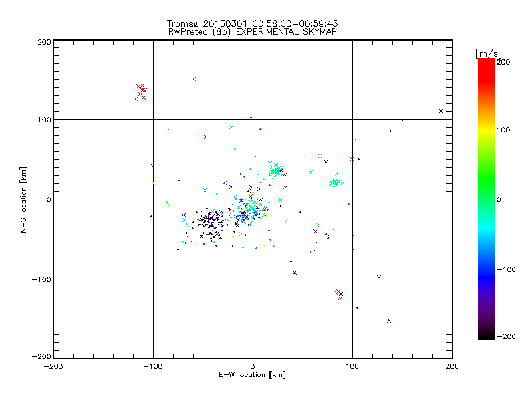
Task: Click the 'E-W location [km]' x-axis label
Action: point(252,375)
